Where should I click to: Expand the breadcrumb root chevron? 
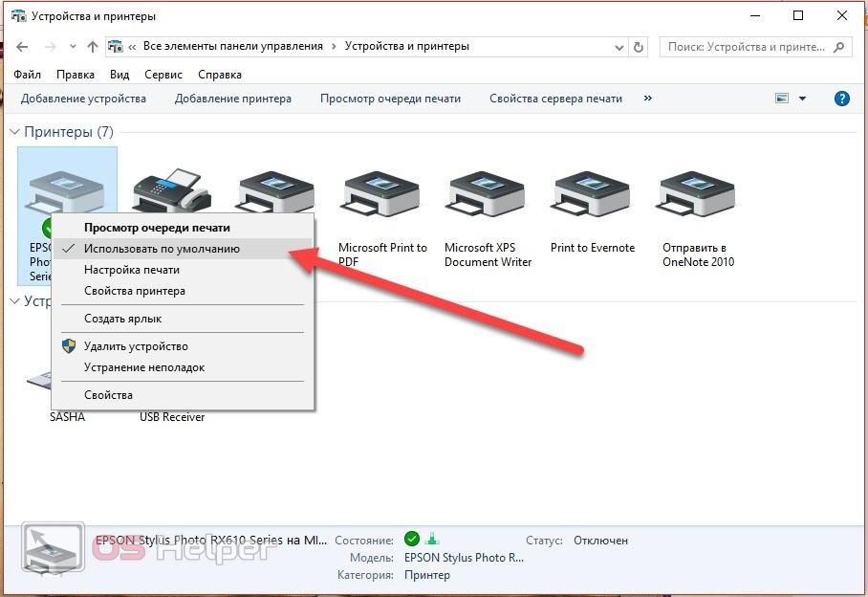[x=132, y=47]
